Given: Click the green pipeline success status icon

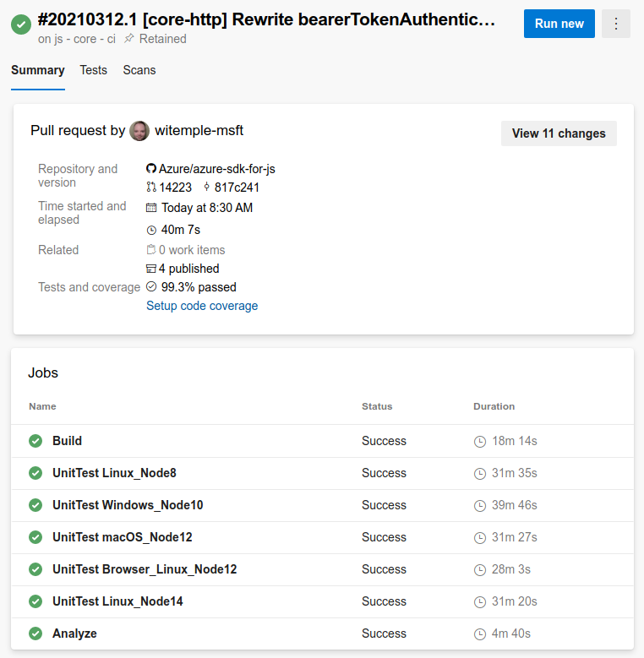Looking at the screenshot, I should click(x=21, y=24).
